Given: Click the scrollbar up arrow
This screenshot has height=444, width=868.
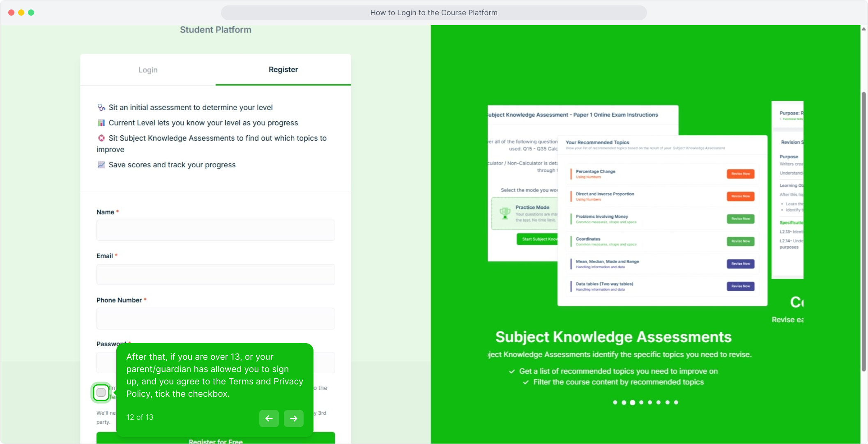Looking at the screenshot, I should click(x=863, y=29).
